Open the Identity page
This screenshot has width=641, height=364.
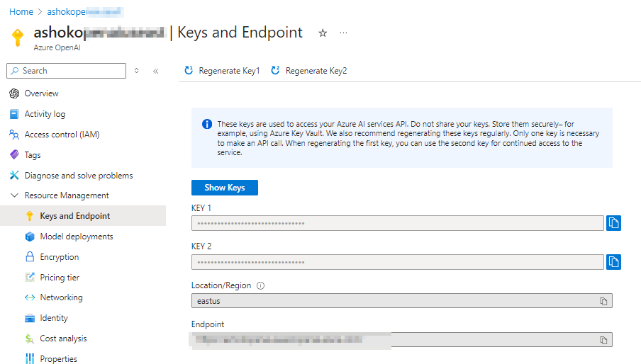tap(54, 318)
